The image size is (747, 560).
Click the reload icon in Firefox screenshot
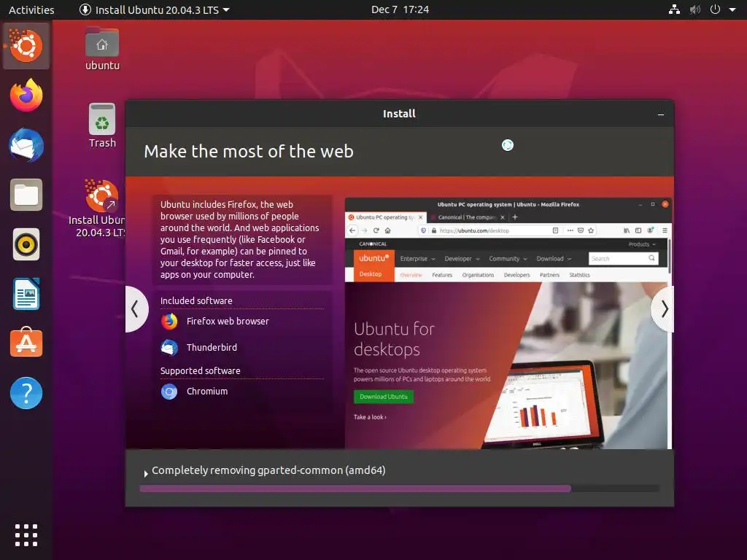[376, 230]
